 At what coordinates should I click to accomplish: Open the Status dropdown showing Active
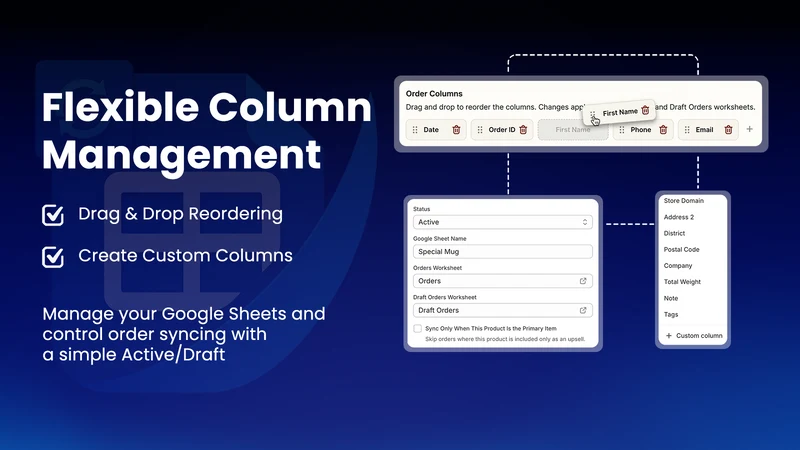pyautogui.click(x=503, y=222)
